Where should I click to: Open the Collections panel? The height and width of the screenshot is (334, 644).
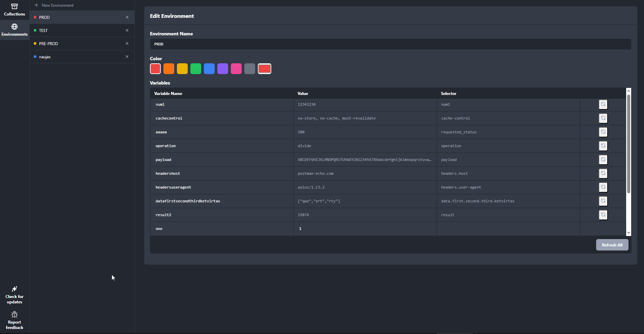click(x=14, y=9)
